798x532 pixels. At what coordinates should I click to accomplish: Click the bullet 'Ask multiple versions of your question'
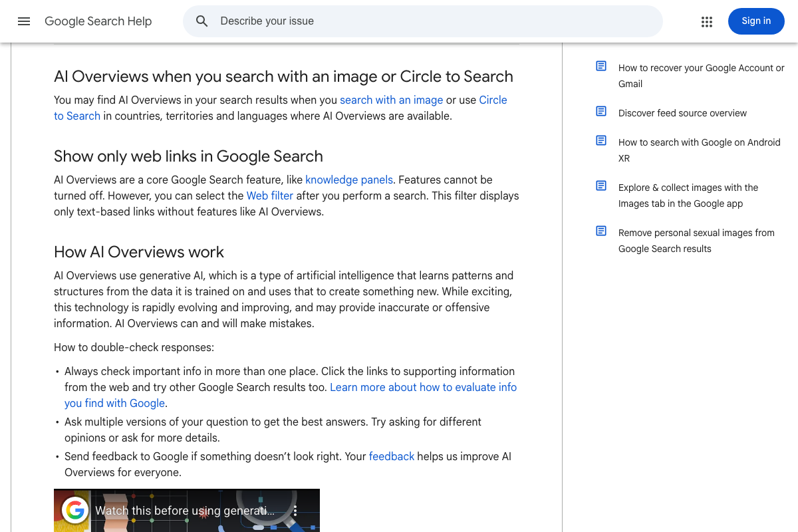(x=273, y=430)
